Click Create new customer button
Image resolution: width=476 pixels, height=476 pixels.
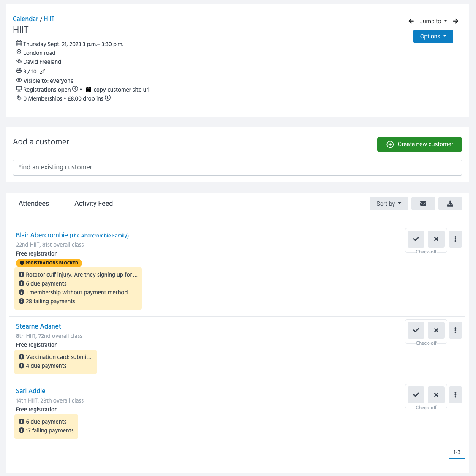coord(419,144)
